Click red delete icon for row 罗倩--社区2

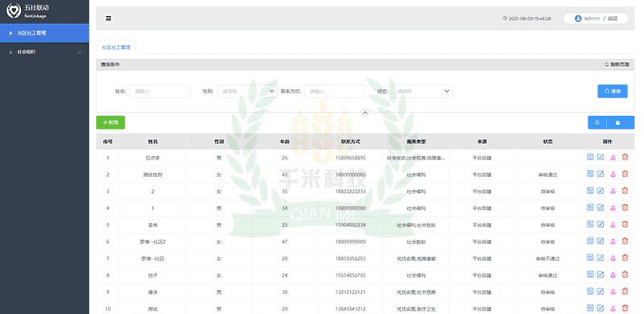[x=625, y=241]
